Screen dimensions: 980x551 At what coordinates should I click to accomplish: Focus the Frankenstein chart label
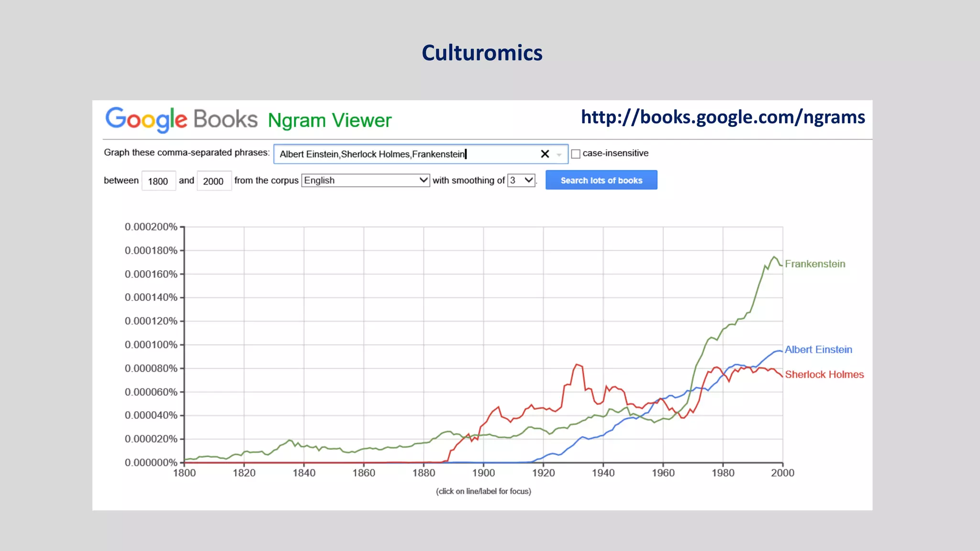[815, 264]
